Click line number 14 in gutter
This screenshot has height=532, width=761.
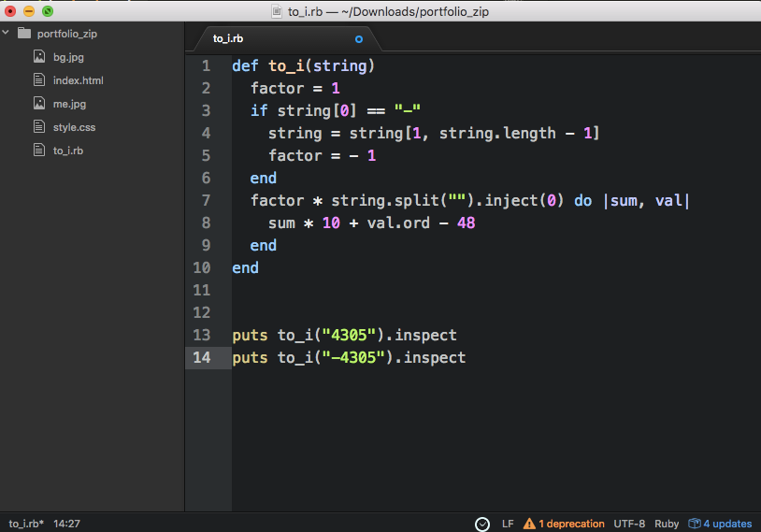(202, 358)
